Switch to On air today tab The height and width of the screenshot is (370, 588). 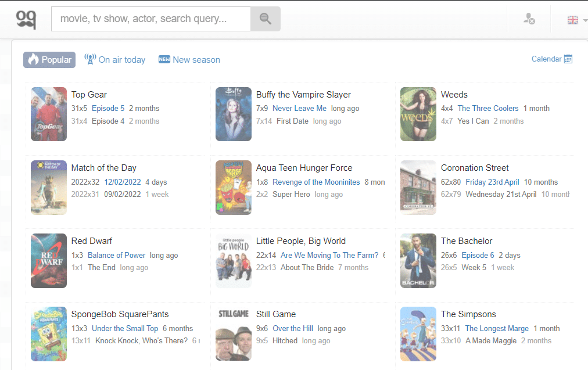click(114, 60)
